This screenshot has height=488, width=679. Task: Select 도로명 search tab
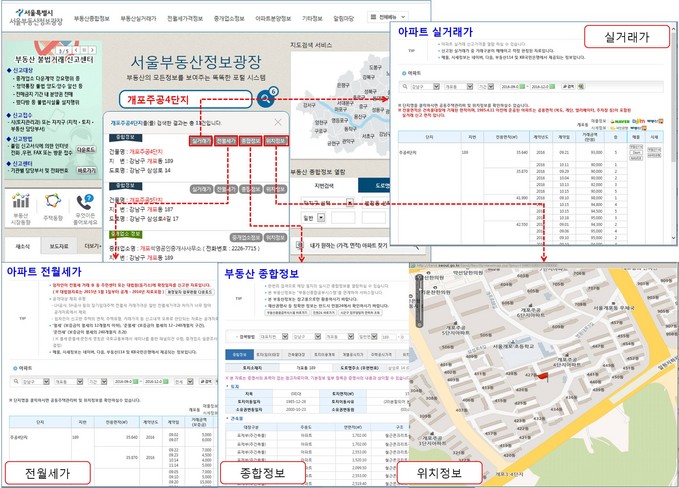pyautogui.click(x=375, y=186)
